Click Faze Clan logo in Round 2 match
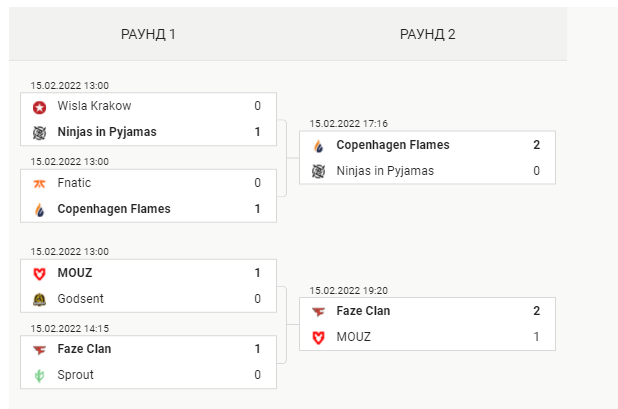618x409 pixels. (x=318, y=312)
